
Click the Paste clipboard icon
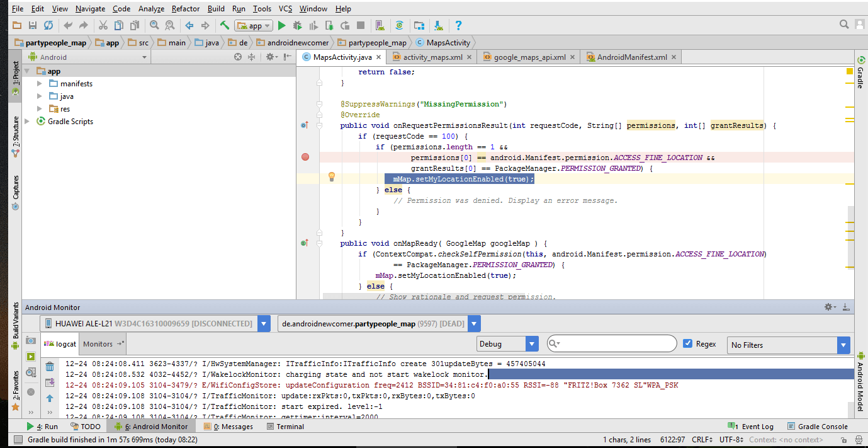135,26
